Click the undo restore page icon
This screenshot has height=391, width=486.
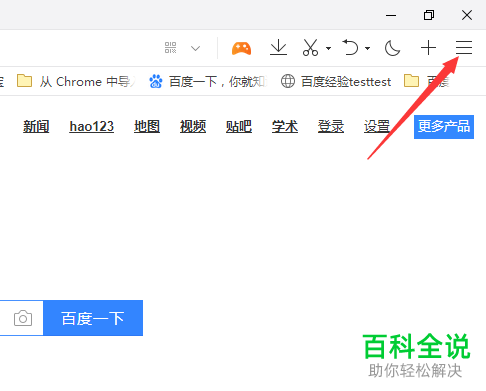tap(350, 47)
